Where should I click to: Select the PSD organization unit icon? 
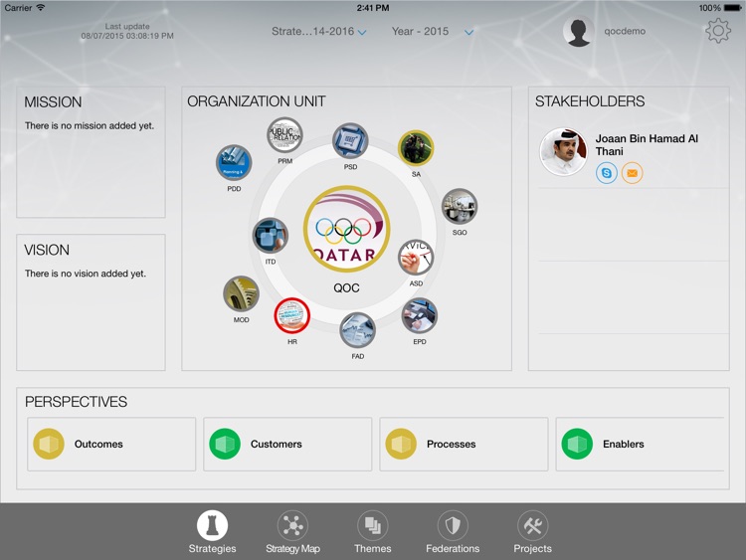coord(350,141)
